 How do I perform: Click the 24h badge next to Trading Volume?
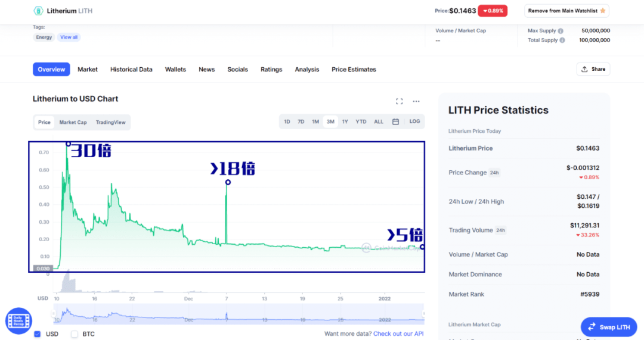[x=500, y=230]
